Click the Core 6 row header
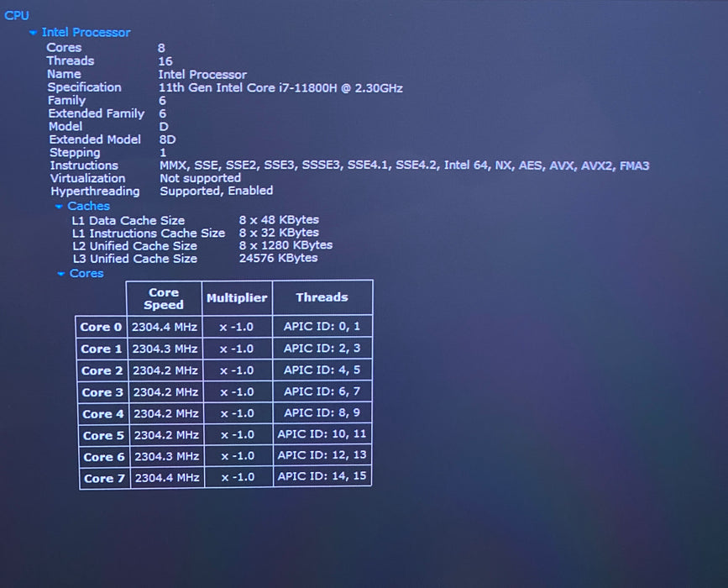 pyautogui.click(x=104, y=457)
